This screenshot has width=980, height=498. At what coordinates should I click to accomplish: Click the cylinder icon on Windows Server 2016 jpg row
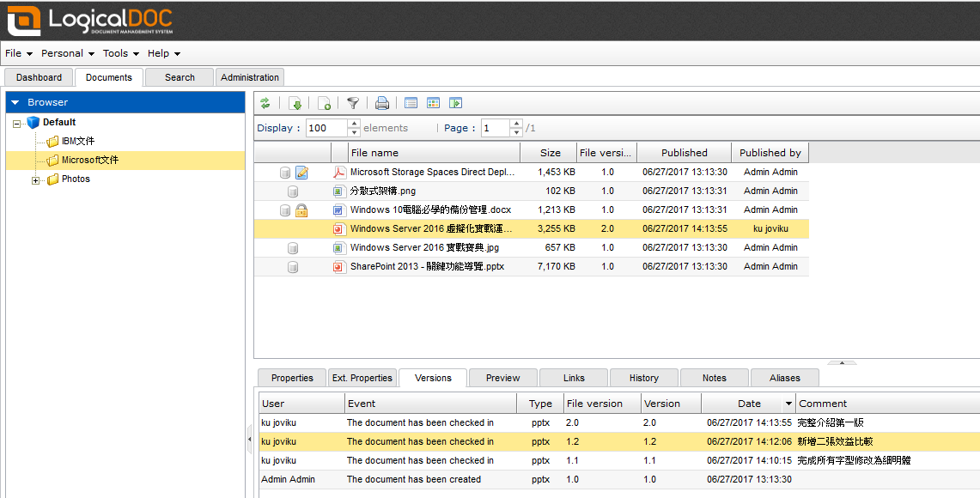pyautogui.click(x=293, y=248)
